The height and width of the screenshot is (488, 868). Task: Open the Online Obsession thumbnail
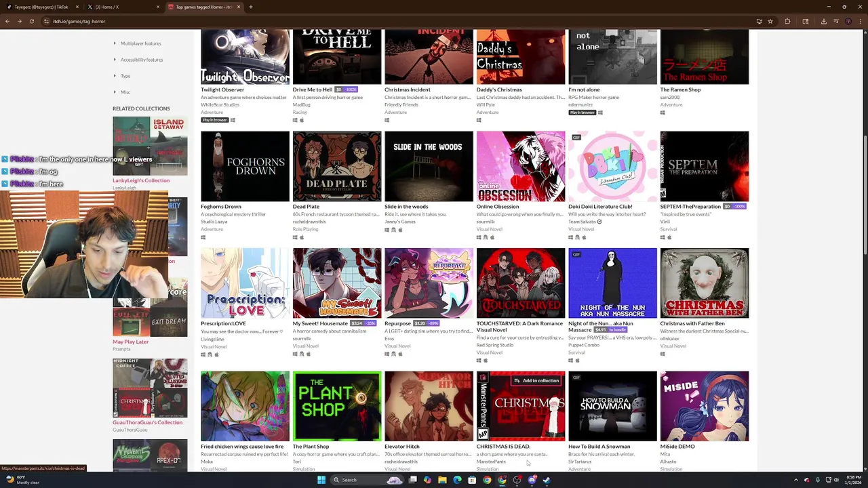pyautogui.click(x=521, y=167)
